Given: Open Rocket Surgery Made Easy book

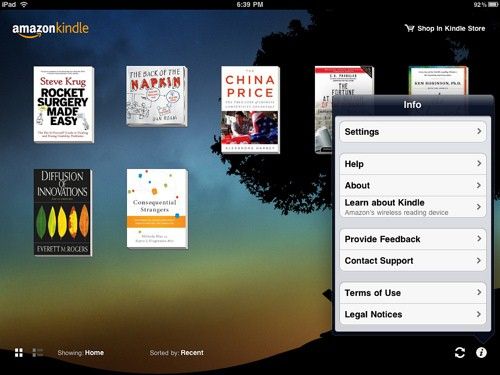Looking at the screenshot, I should 64,104.
